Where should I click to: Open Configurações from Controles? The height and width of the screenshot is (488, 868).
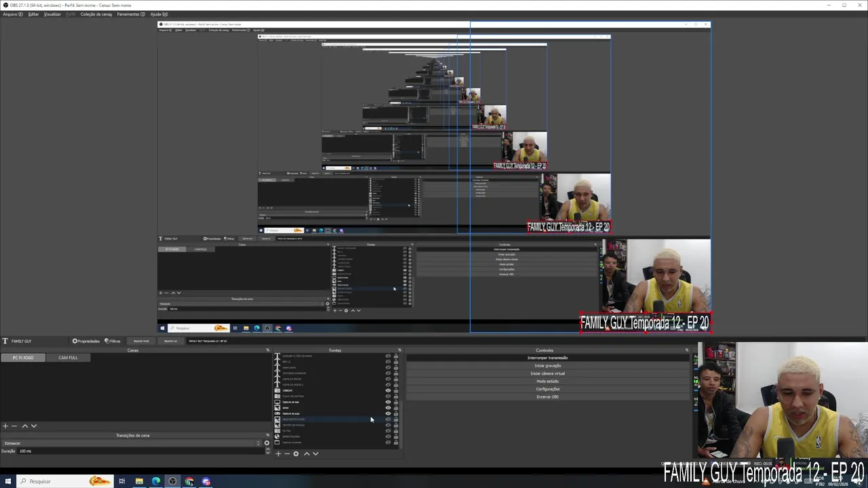tap(548, 389)
